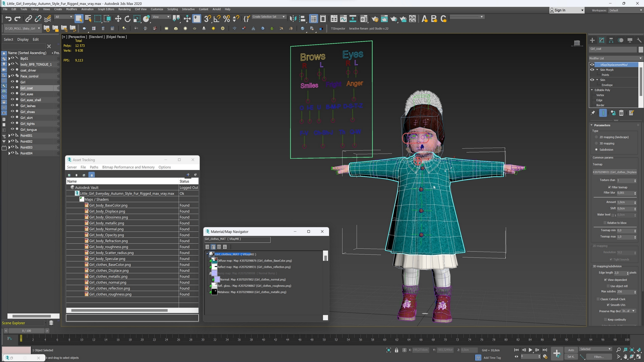Open the Modifiers menu
Image resolution: width=644 pixels, height=362 pixels.
point(71,9)
